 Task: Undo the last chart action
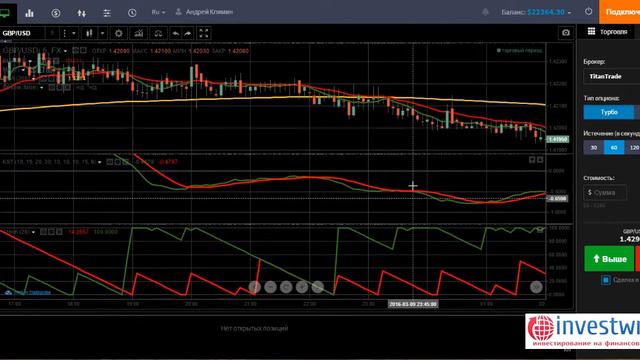point(176,33)
